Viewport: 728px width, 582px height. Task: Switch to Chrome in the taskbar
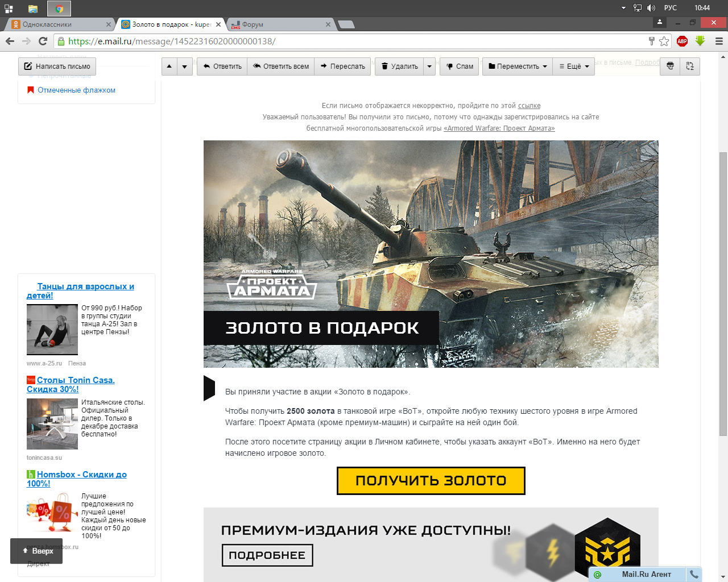tap(59, 8)
